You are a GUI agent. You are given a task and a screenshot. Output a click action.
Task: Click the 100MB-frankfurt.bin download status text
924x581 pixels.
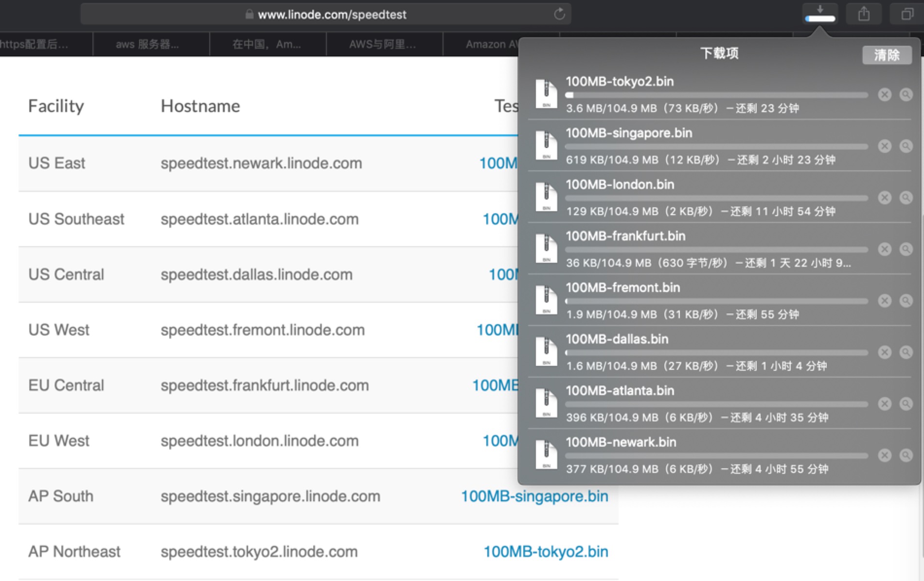[709, 263]
